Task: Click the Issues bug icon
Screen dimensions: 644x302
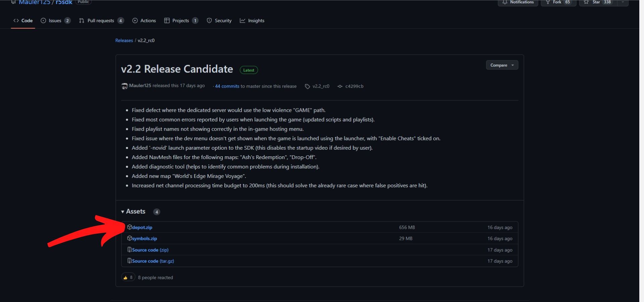Action: tap(44, 20)
